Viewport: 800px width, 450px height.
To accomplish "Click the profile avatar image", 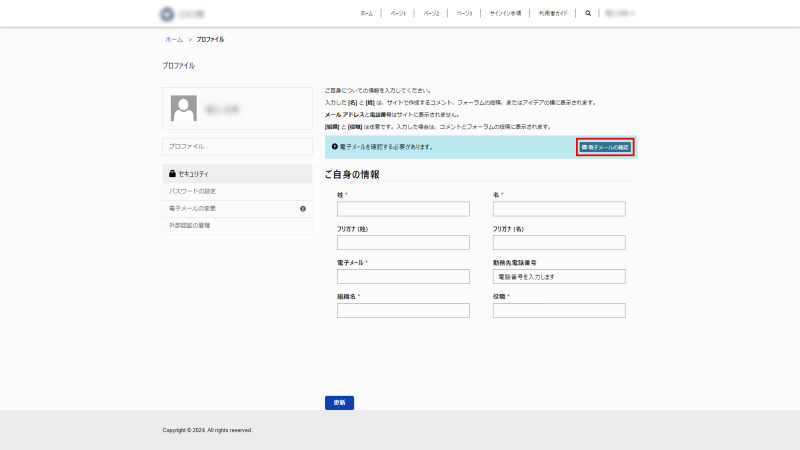I will [x=183, y=108].
